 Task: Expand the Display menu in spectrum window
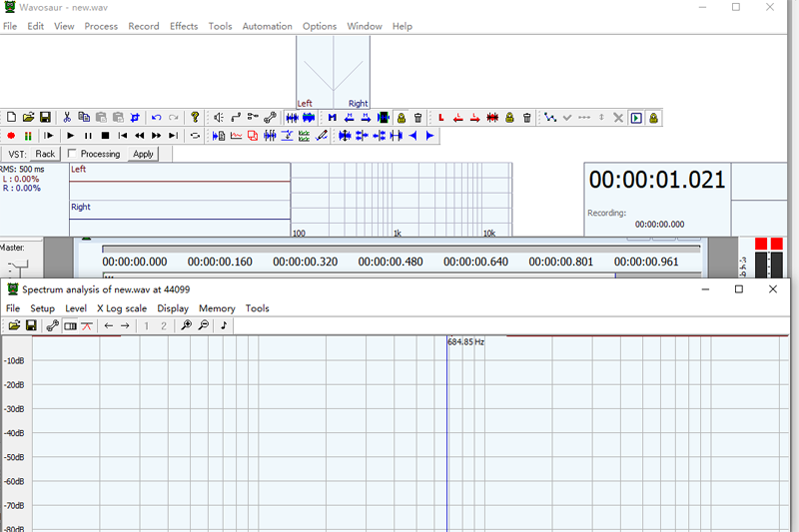tap(173, 308)
